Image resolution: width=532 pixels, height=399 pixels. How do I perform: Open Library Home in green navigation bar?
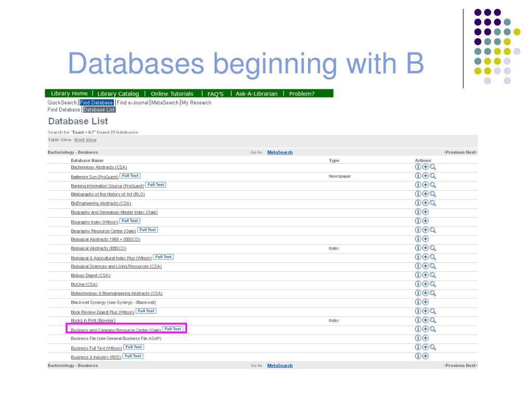click(x=69, y=94)
